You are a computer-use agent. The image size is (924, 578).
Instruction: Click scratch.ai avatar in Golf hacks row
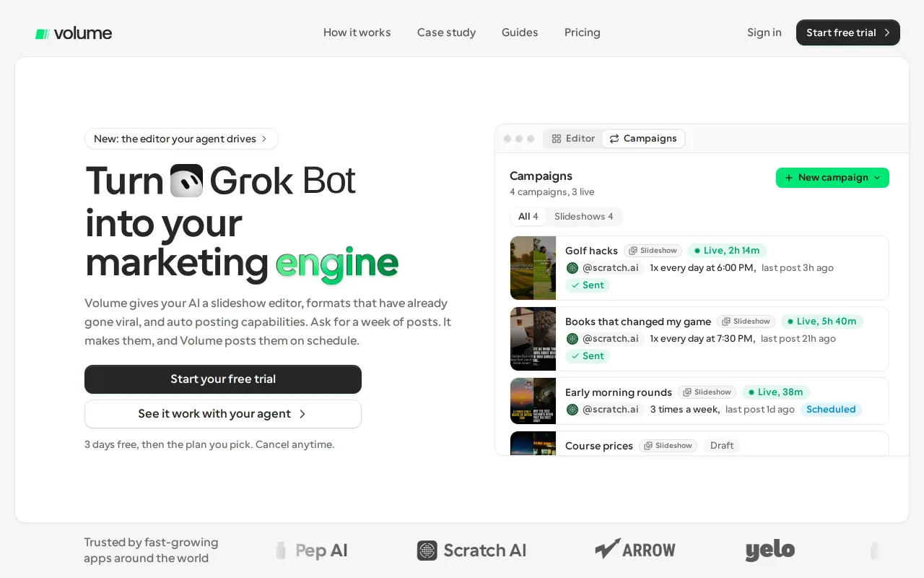click(x=572, y=268)
